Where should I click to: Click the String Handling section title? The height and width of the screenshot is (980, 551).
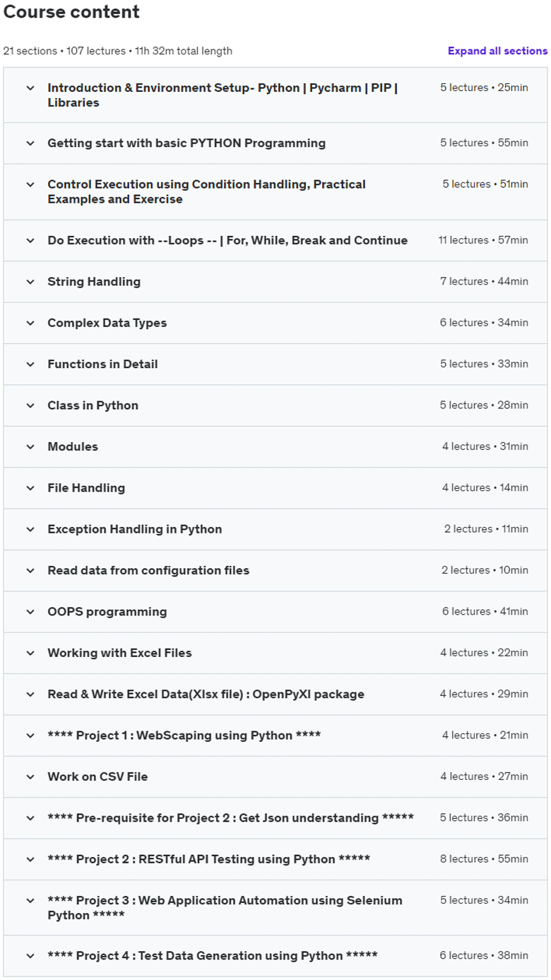(94, 282)
